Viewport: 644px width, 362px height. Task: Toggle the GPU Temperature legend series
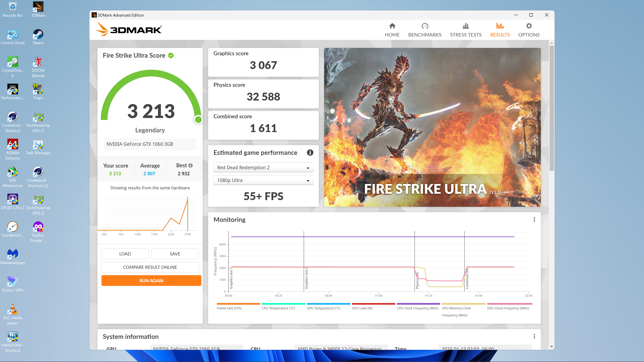tap(329, 307)
